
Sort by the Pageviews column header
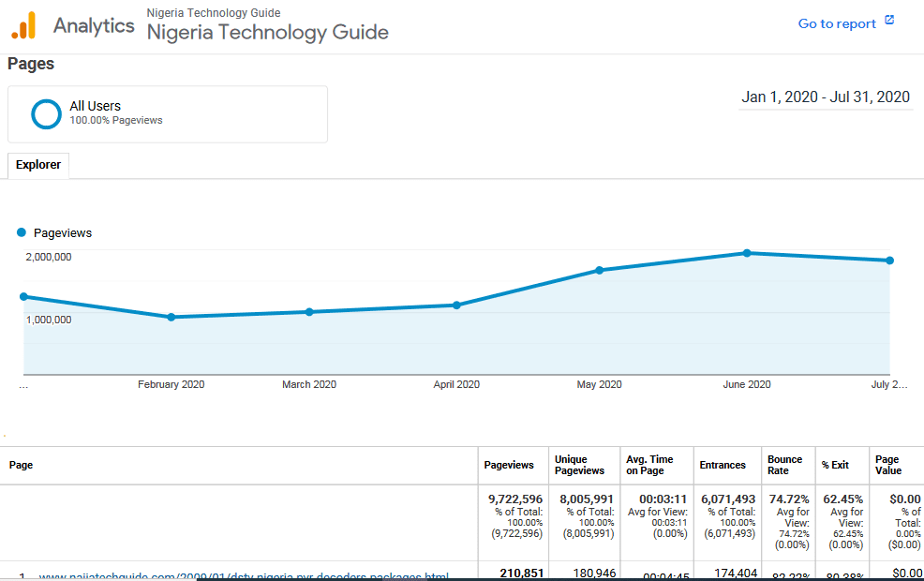pyautogui.click(x=509, y=465)
